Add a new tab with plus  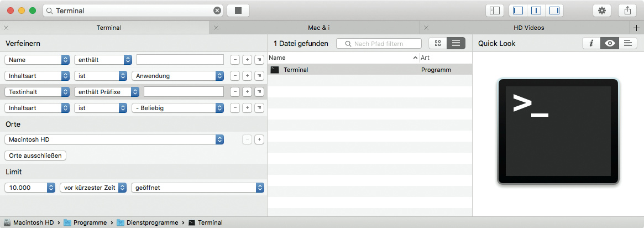(636, 28)
